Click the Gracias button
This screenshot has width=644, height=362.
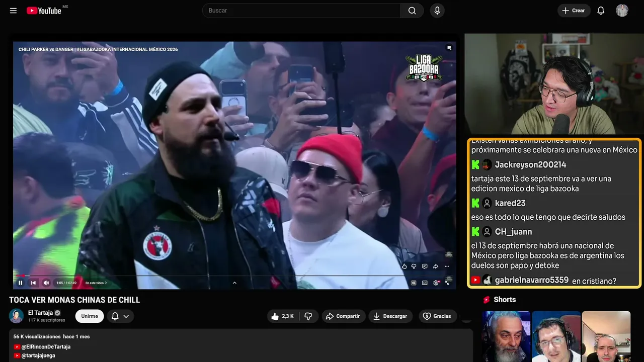(x=437, y=316)
